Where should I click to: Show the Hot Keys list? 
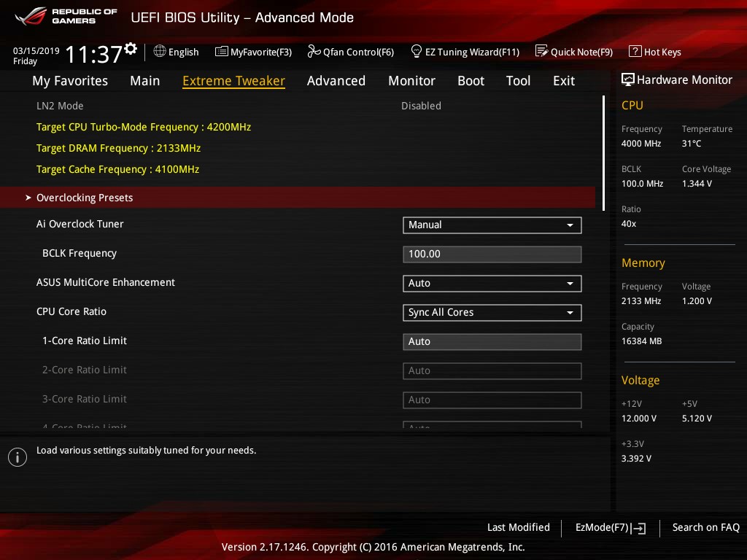[655, 52]
